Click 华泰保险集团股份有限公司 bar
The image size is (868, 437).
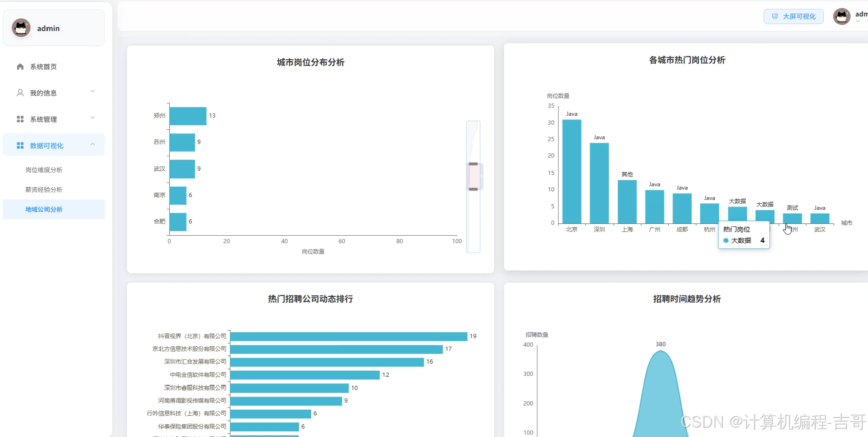[x=264, y=427]
